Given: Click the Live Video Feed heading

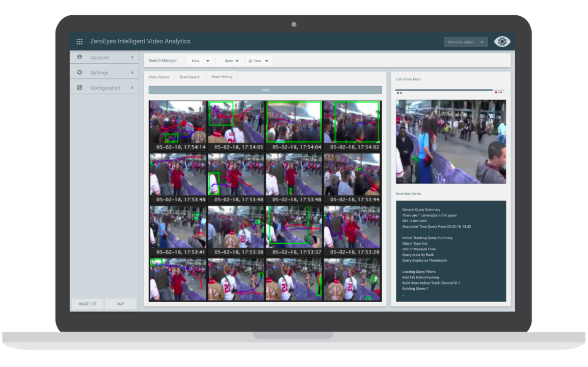Looking at the screenshot, I should pyautogui.click(x=408, y=79).
